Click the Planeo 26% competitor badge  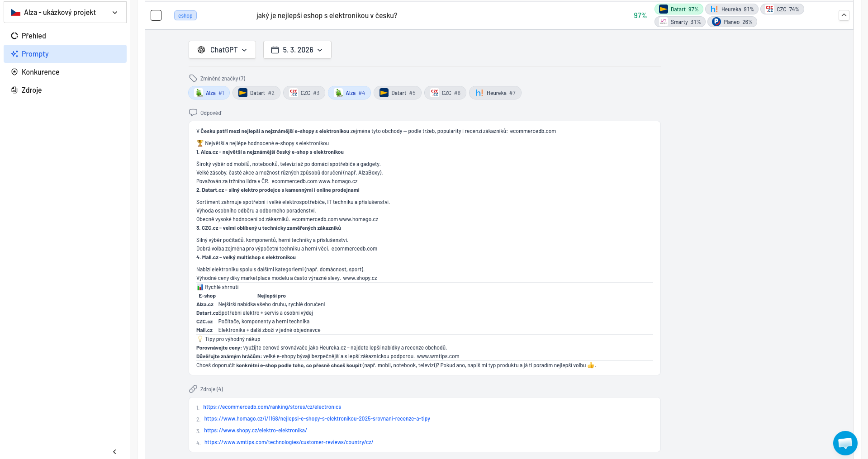732,22
